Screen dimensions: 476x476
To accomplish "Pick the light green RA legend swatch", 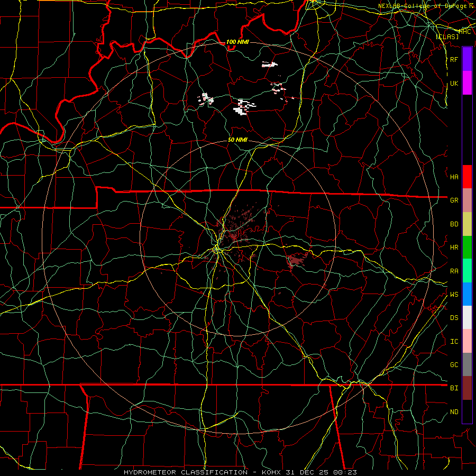I will [x=467, y=271].
